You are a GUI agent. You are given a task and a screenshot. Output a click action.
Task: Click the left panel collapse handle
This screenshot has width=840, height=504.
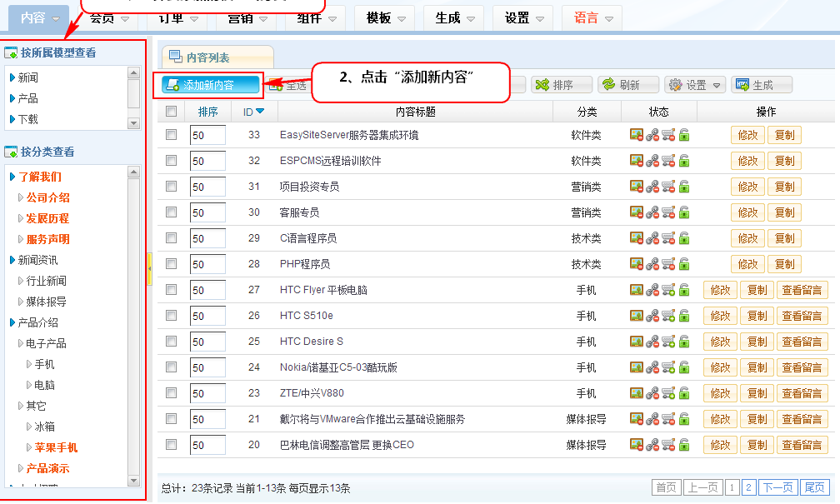149,269
